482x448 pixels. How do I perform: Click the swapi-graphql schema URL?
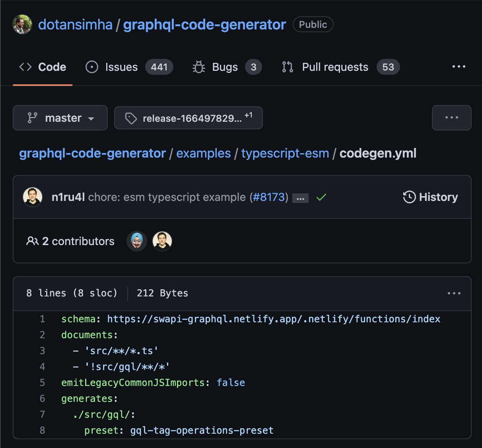274,319
